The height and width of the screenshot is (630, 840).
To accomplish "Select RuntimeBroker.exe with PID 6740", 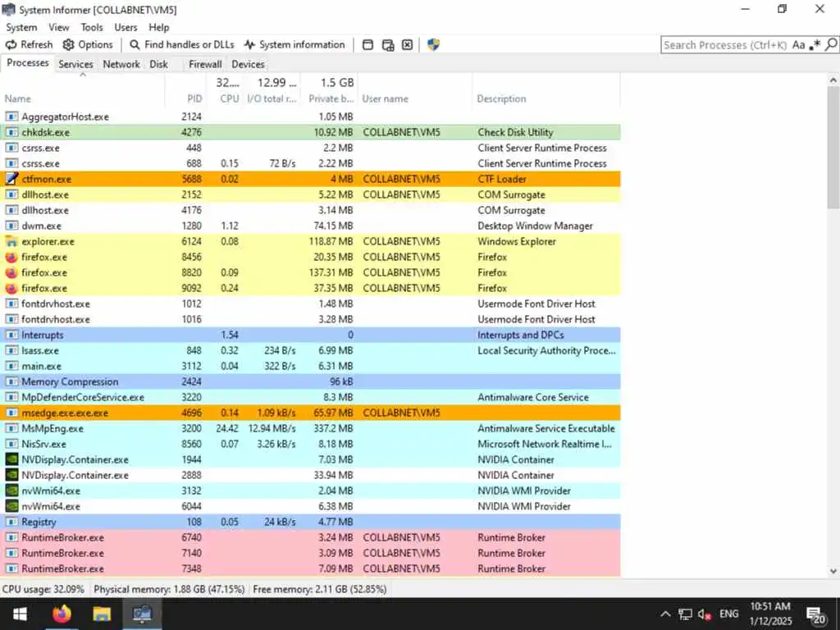I will (x=311, y=537).
